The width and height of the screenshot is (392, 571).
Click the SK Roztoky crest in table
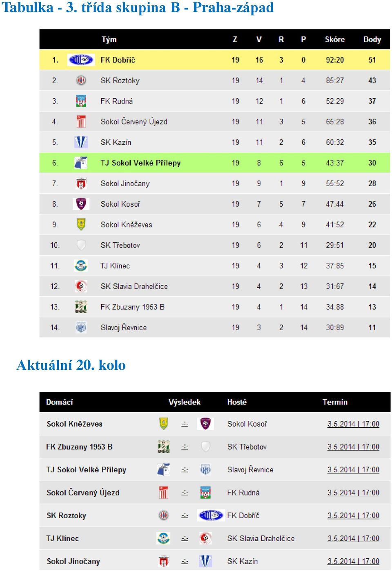[x=81, y=80]
